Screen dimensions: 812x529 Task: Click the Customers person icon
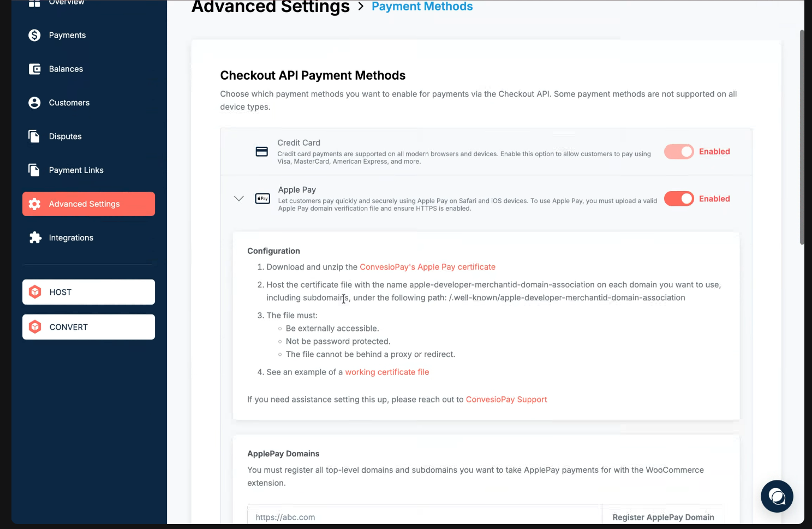34,103
